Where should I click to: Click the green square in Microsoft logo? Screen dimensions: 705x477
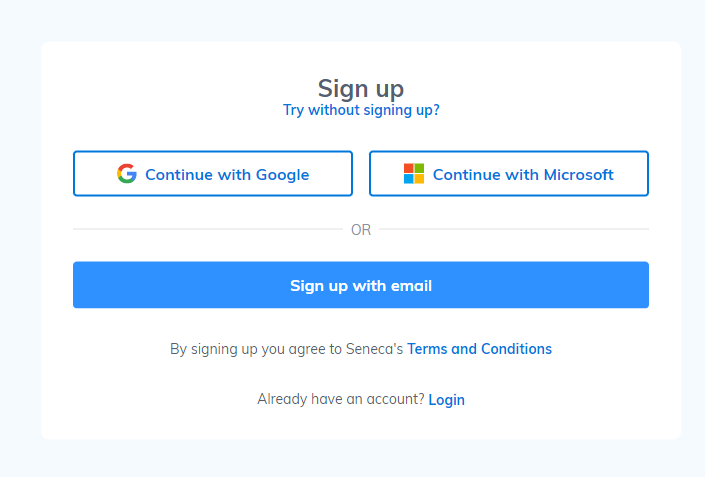(x=419, y=168)
